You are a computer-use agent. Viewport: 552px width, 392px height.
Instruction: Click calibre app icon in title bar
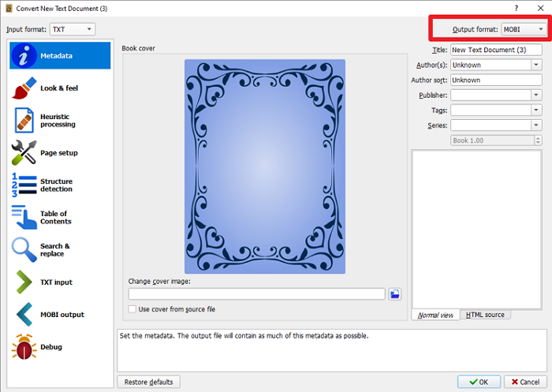point(9,8)
